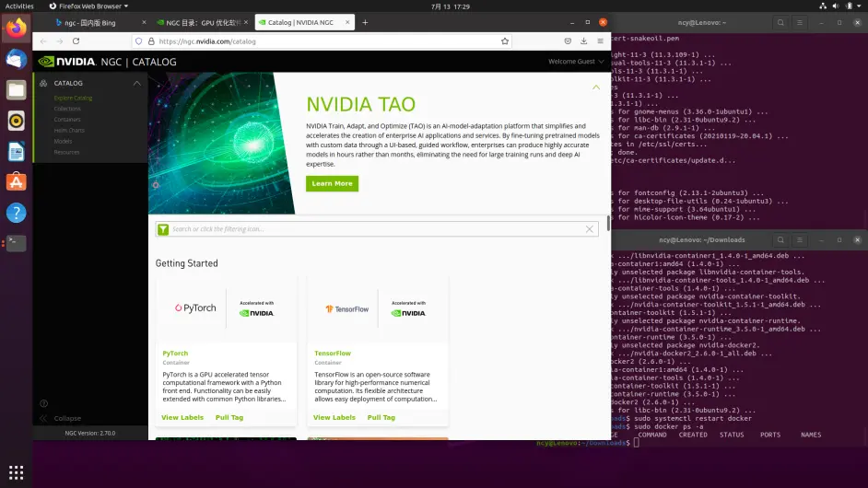Click the TensorFlow card logo image
The image size is (868, 488).
378,308
